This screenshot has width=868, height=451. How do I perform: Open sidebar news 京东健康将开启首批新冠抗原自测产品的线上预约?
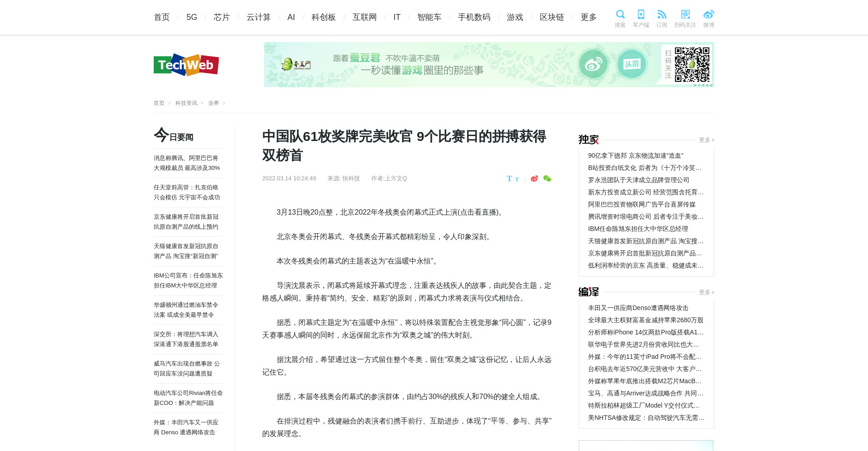click(x=186, y=222)
